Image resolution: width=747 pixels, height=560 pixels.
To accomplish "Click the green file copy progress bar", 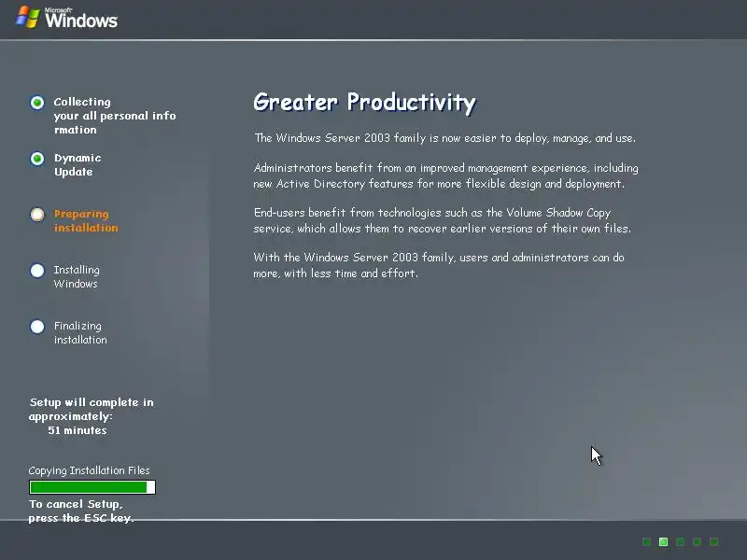I will point(92,487).
